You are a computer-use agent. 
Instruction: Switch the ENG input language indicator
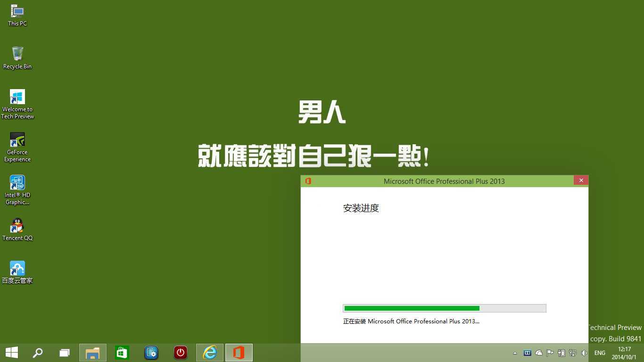[x=600, y=353]
